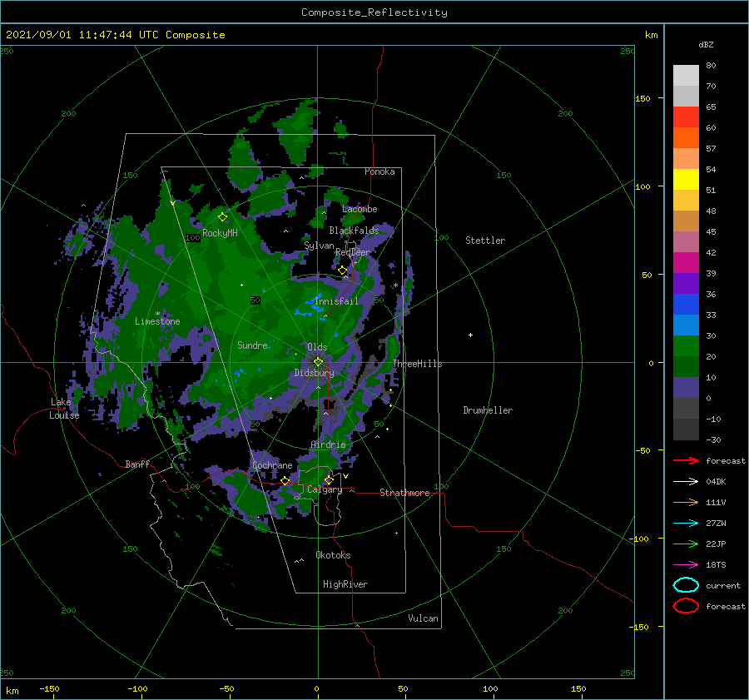This screenshot has height=700, width=749.
Task: Click the 150 tick on the right axis
Action: [x=642, y=98]
